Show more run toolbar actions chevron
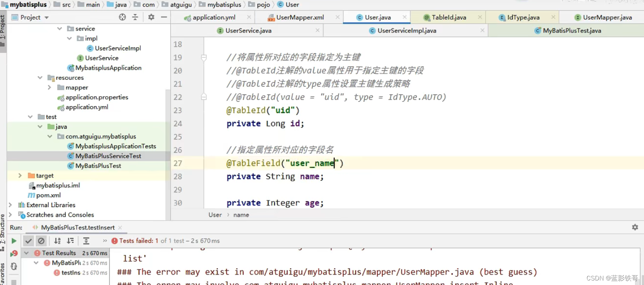This screenshot has width=644, height=285. coord(105,241)
